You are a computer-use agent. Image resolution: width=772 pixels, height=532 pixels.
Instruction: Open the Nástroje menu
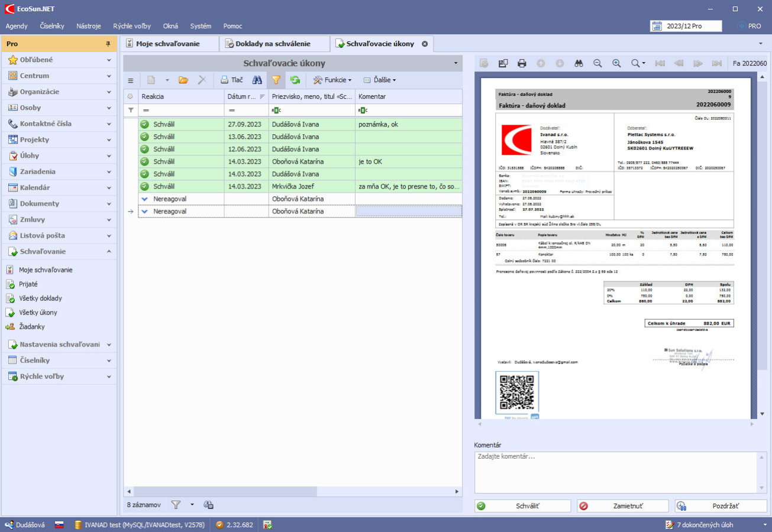[x=89, y=26]
